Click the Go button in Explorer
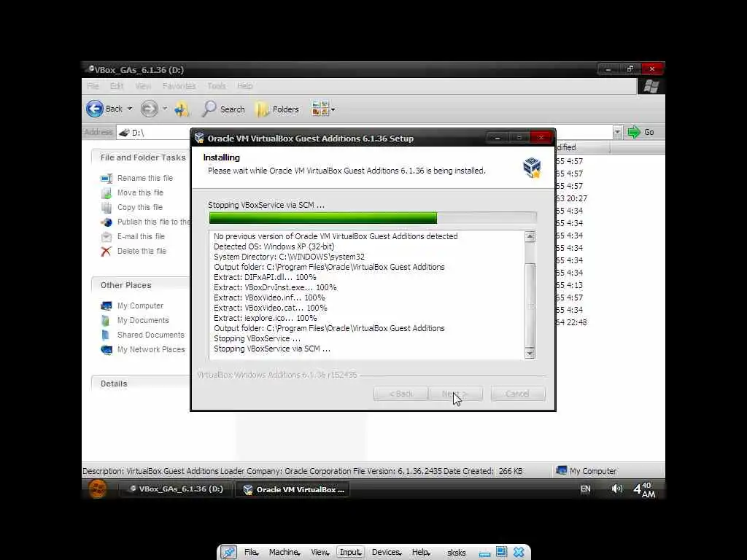The width and height of the screenshot is (747, 560). click(x=641, y=132)
